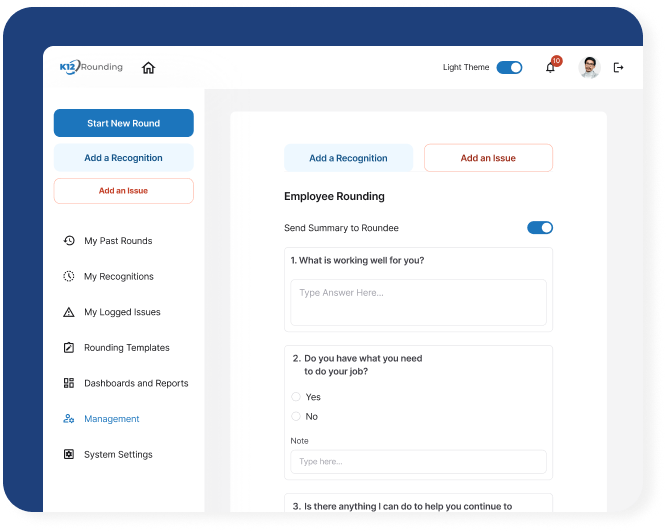Click sidebar Add a Recognition button
The height and width of the screenshot is (531, 666).
click(123, 158)
